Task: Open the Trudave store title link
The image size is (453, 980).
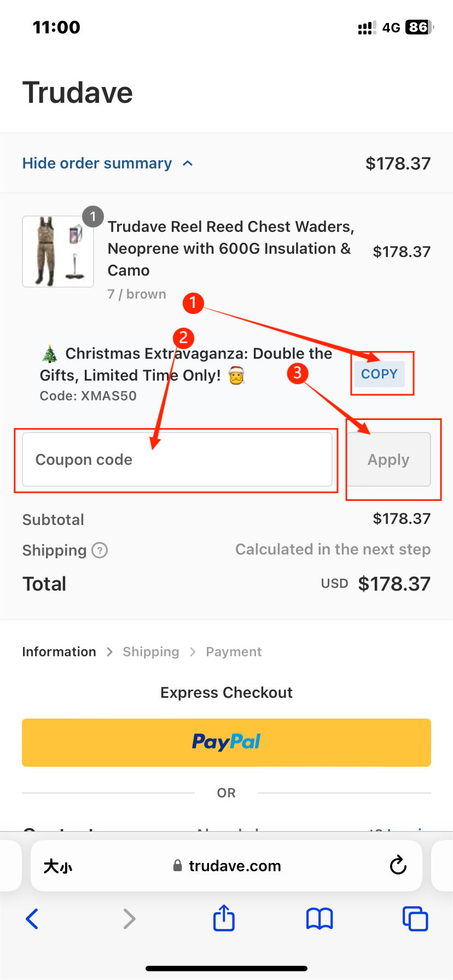Action: click(78, 92)
